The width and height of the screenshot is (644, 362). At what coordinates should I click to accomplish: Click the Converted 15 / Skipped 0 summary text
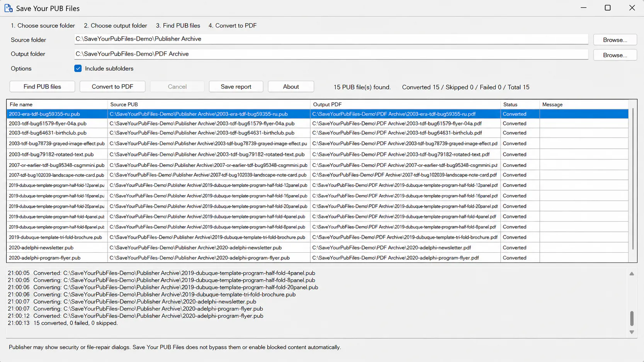[466, 87]
